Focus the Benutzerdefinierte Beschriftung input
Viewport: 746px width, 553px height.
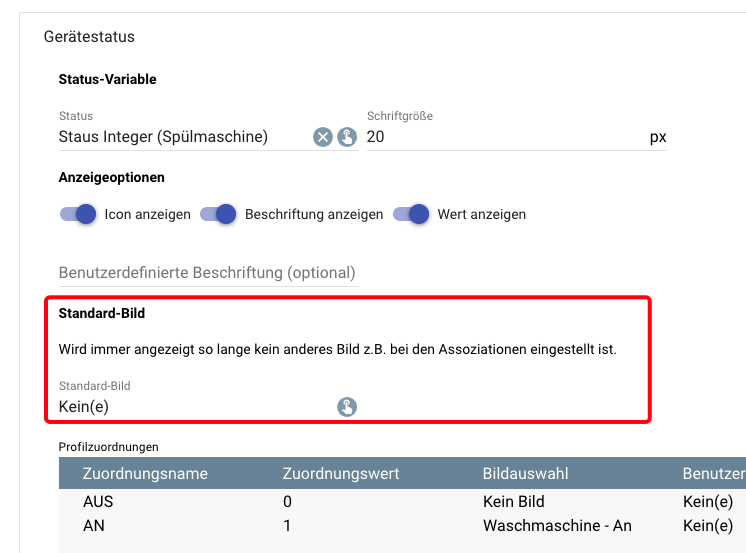tap(207, 273)
